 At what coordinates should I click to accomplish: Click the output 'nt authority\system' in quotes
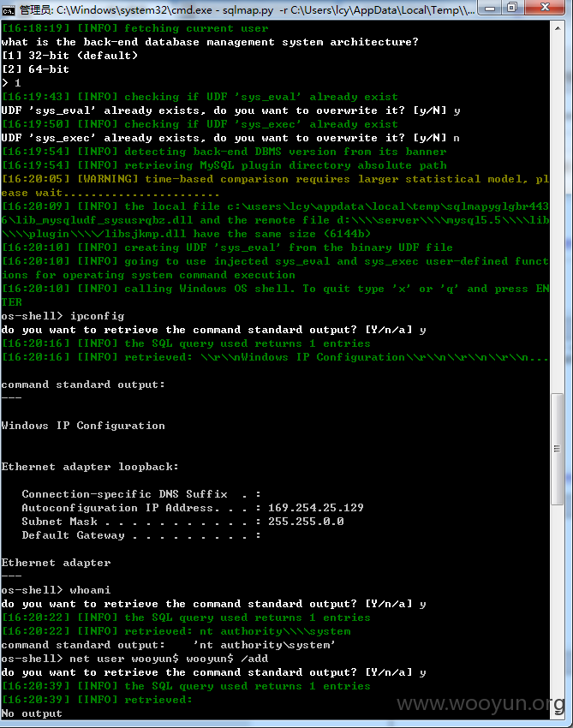point(264,645)
